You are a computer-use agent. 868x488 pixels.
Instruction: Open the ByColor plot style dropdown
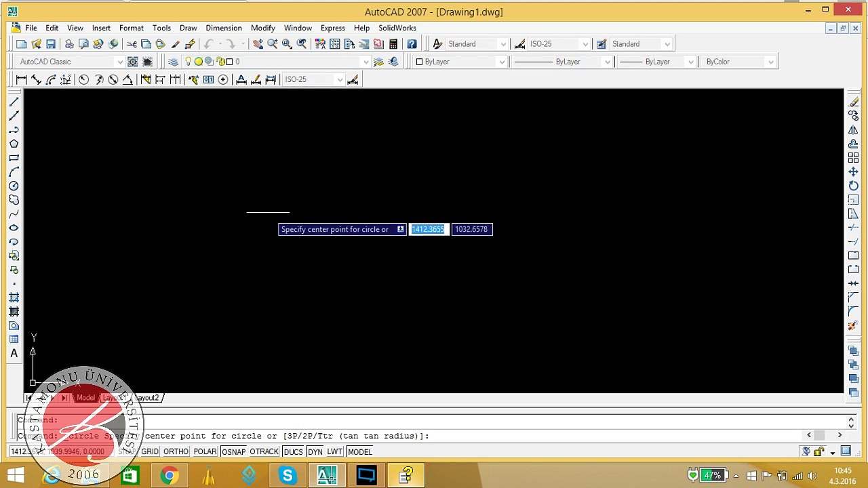coord(770,62)
